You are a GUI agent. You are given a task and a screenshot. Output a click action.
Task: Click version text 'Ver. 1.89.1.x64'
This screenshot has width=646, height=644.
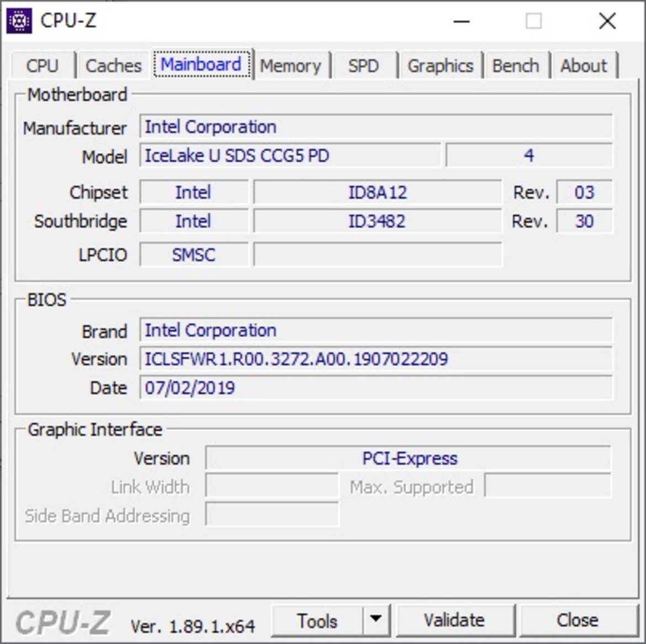(x=193, y=626)
